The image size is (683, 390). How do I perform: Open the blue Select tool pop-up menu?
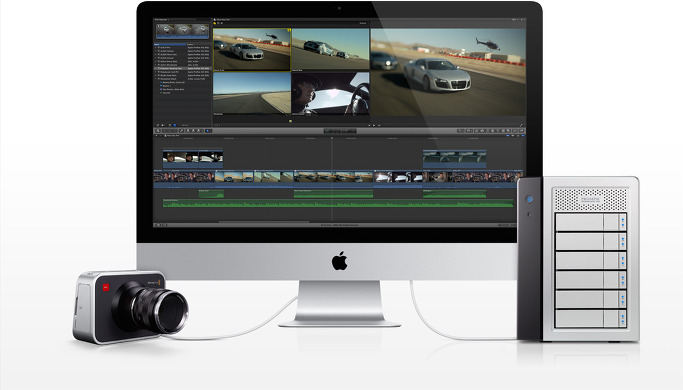pyautogui.click(x=207, y=131)
